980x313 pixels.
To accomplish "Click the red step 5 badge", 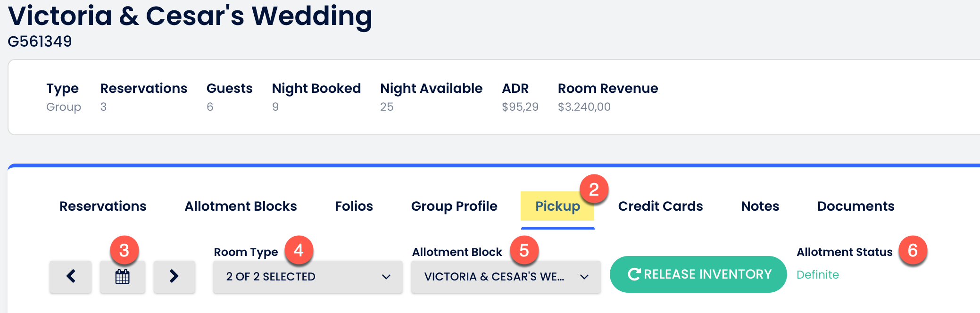I will click(524, 250).
